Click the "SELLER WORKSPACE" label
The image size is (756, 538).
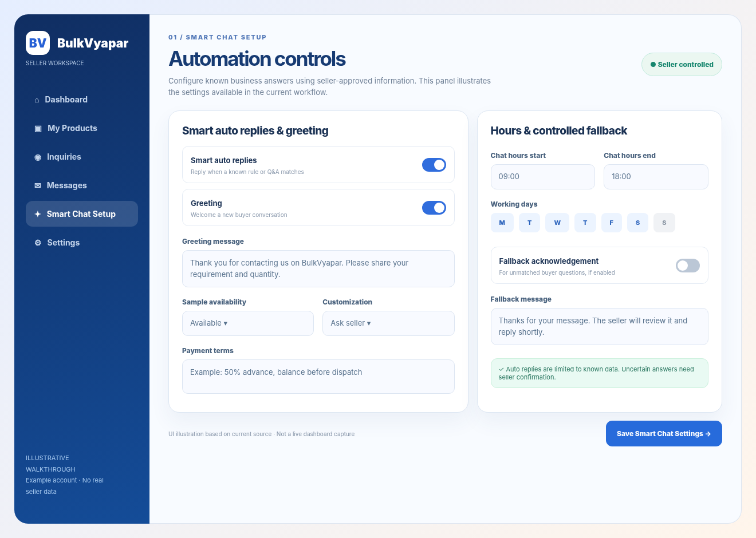coord(55,63)
